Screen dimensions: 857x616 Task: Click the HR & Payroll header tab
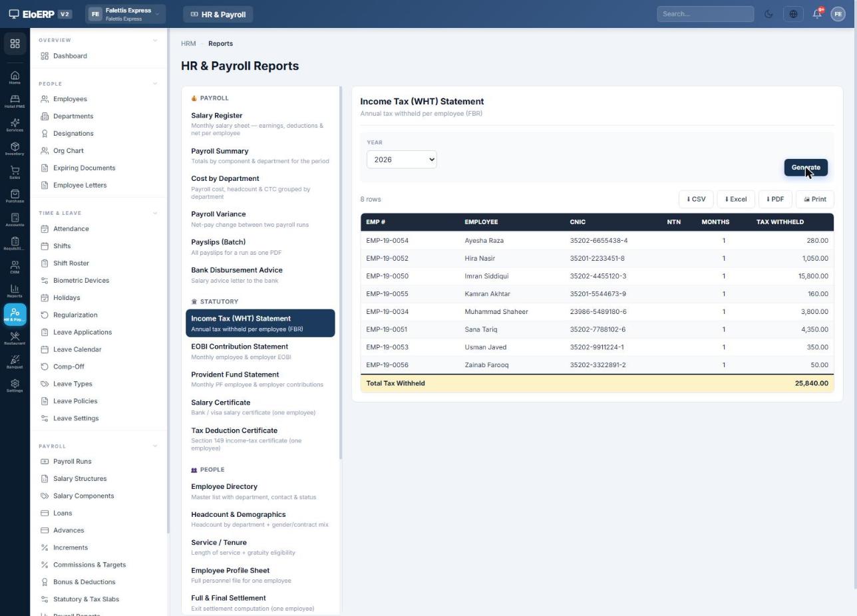pyautogui.click(x=218, y=14)
